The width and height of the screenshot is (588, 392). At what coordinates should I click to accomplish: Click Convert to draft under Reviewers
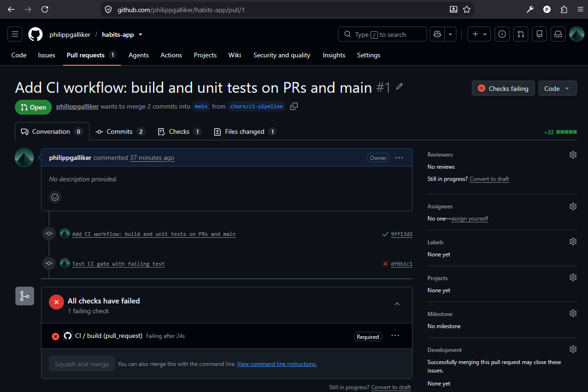489,179
